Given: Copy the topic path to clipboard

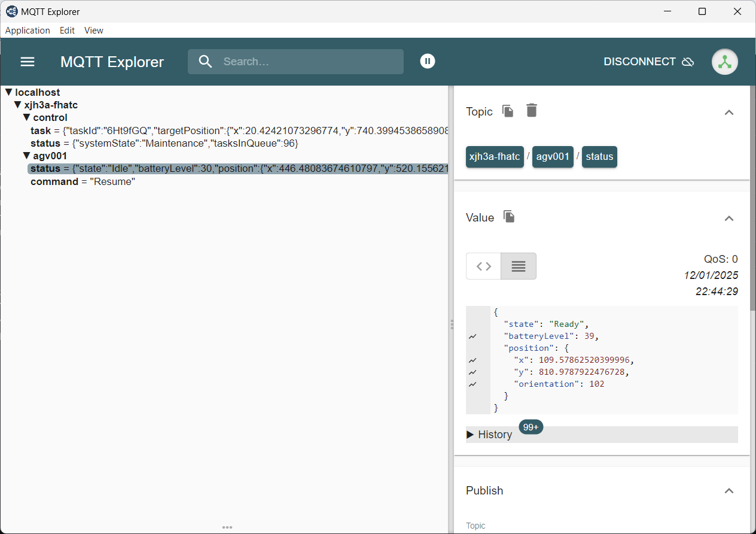Looking at the screenshot, I should tap(508, 111).
